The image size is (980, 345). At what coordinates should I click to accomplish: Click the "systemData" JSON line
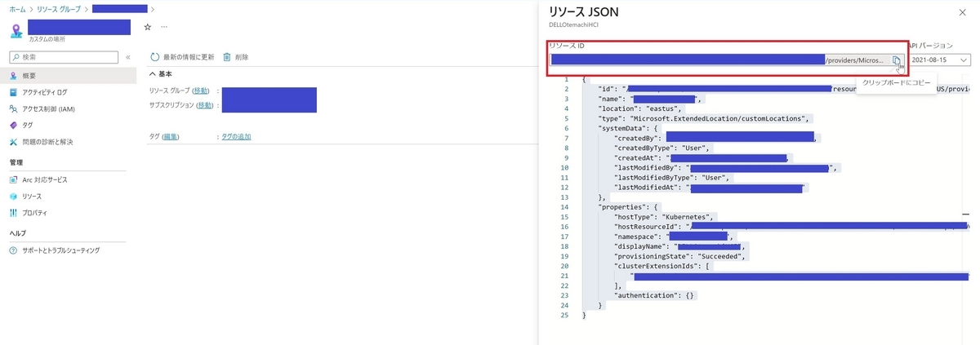pos(629,128)
